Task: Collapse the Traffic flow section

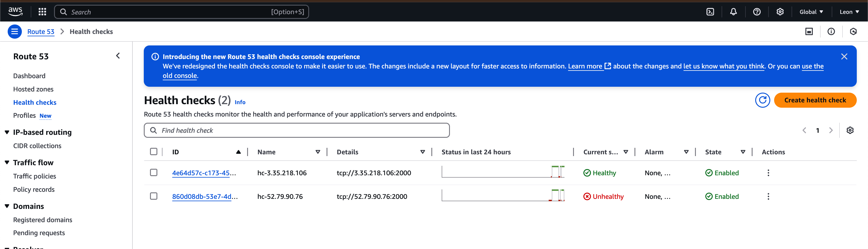Action: (x=7, y=163)
